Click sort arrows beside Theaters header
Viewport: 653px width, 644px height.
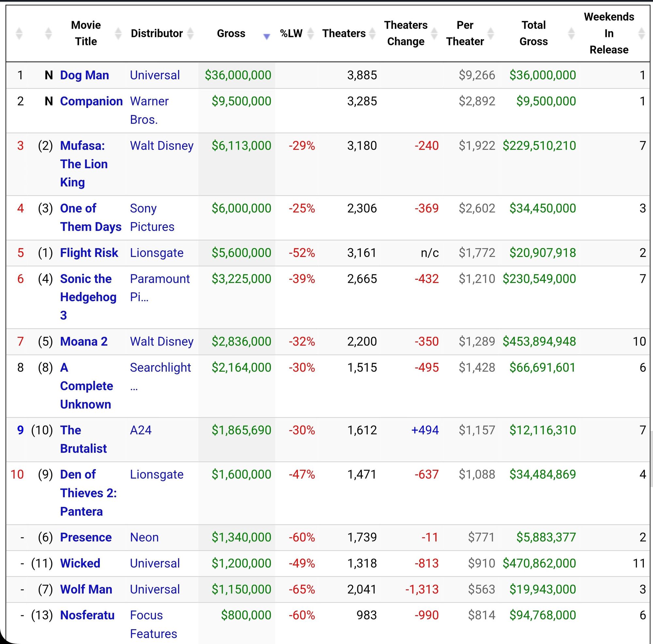click(x=372, y=33)
